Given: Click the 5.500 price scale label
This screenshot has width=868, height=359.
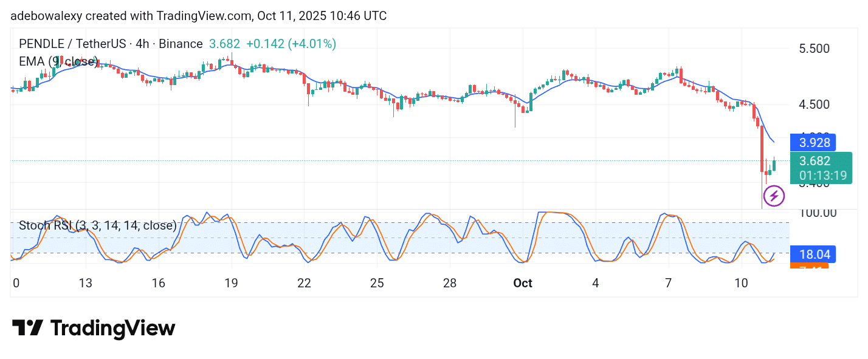Looking at the screenshot, I should coord(814,49).
